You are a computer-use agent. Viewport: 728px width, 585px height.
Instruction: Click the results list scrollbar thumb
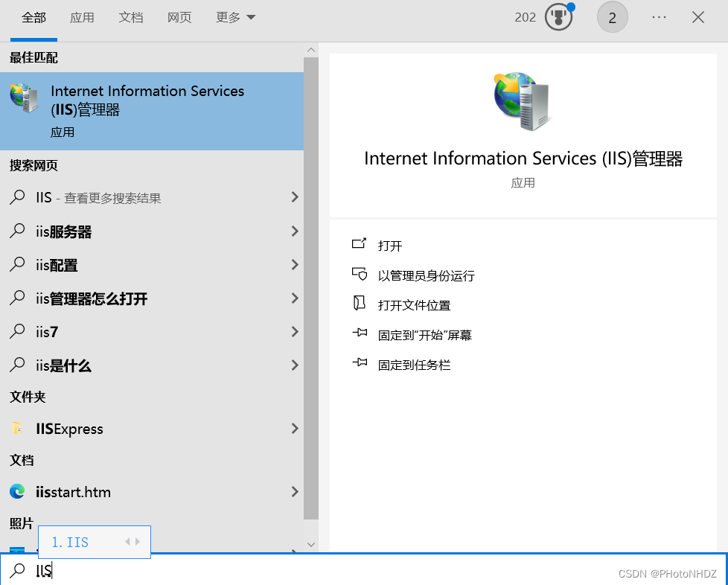coord(311,288)
